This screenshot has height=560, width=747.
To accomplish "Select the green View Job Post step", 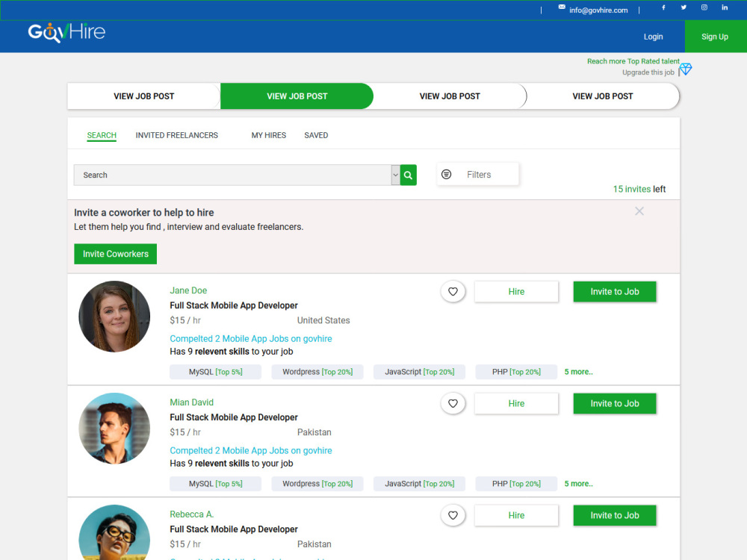I will [x=297, y=96].
